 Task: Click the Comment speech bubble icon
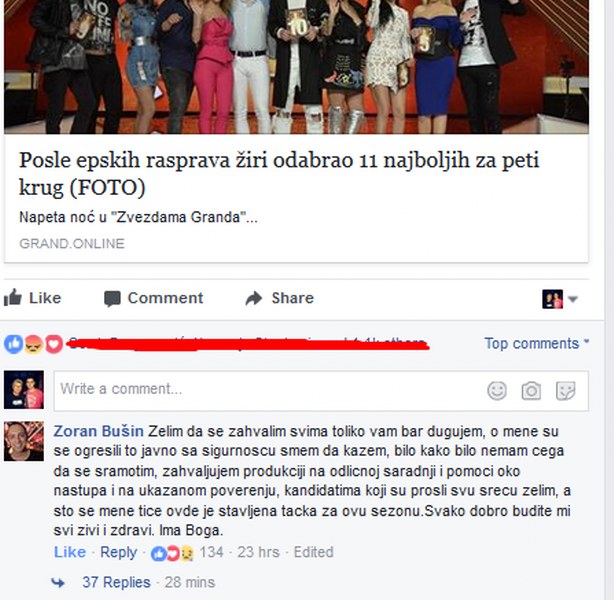(x=112, y=298)
